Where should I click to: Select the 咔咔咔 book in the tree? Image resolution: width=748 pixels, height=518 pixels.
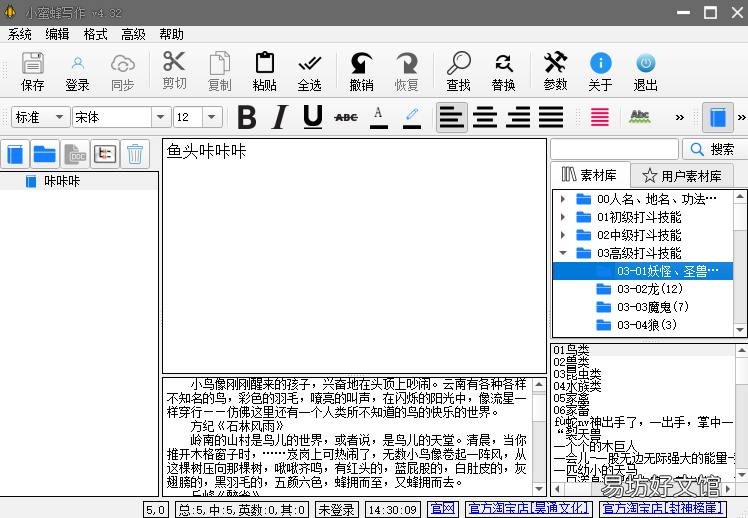point(62,181)
